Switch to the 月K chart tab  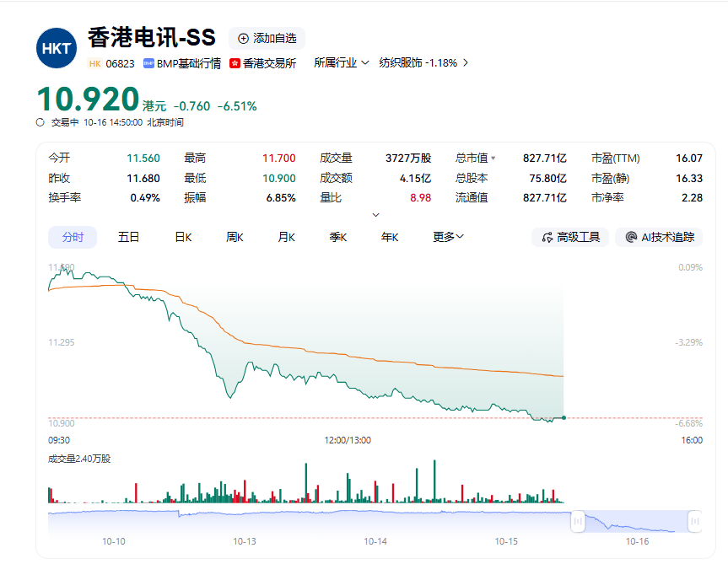[x=287, y=238]
